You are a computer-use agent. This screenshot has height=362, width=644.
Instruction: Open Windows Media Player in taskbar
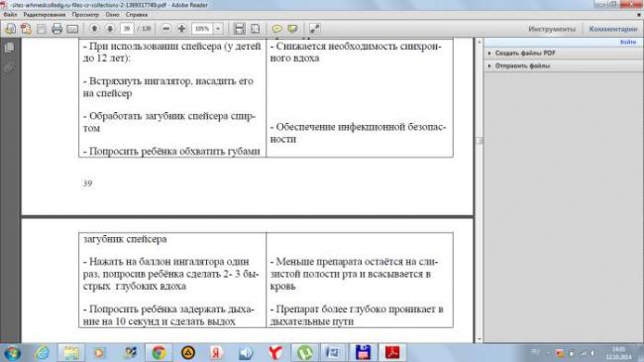pyautogui.click(x=99, y=353)
